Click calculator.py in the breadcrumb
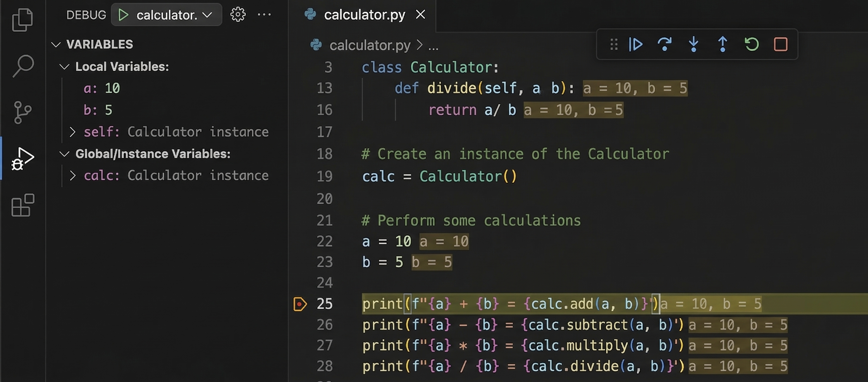Viewport: 868px width, 382px height. [370, 45]
